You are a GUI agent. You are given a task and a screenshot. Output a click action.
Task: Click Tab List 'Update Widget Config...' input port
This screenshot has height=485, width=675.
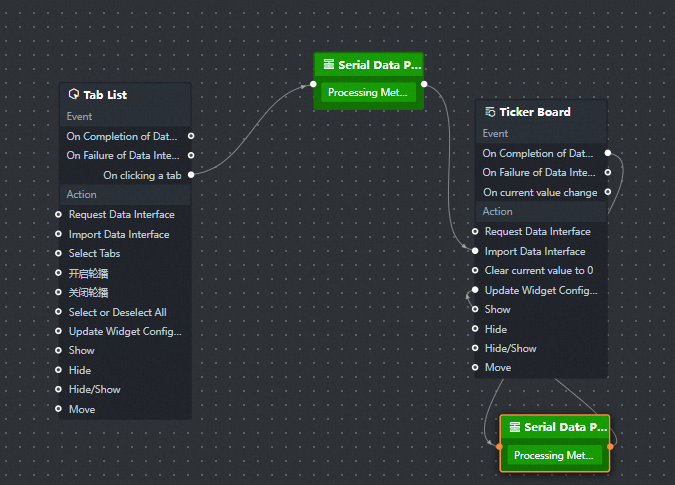(59, 331)
